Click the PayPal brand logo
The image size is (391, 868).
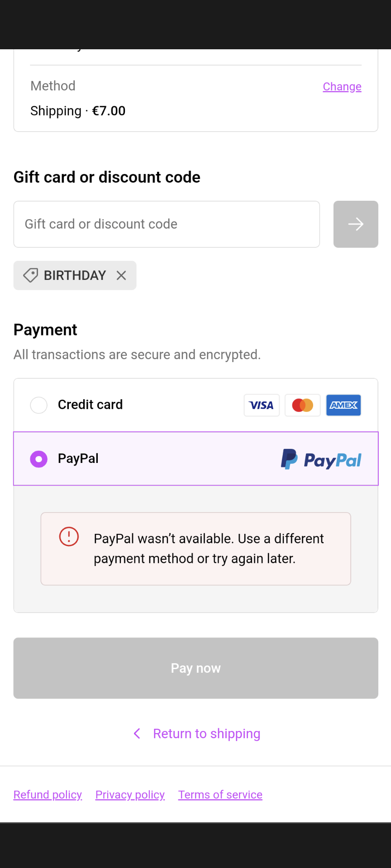tap(321, 459)
